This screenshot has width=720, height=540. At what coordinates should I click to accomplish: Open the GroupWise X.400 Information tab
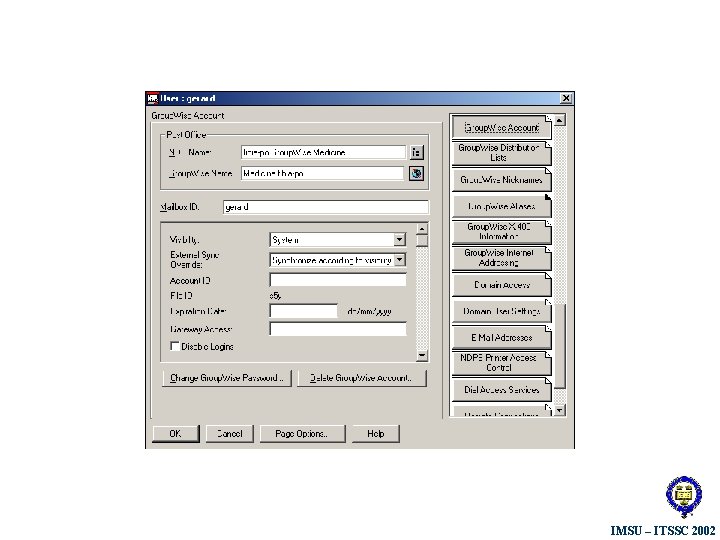[x=501, y=232]
